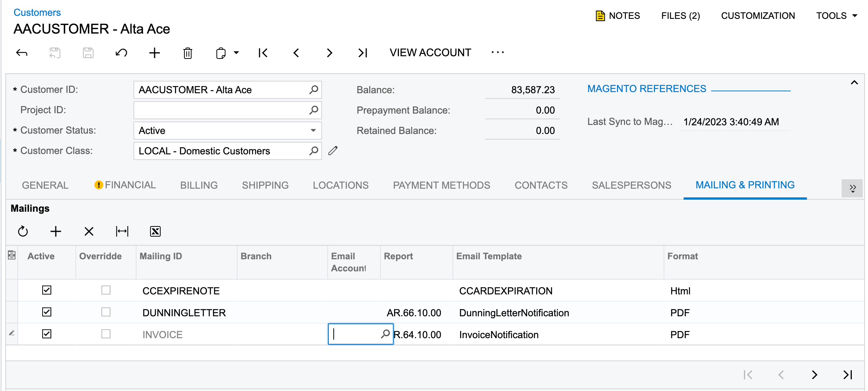Toggle Active checkbox for DUNNINGLETTER
The height and width of the screenshot is (391, 868).
click(x=47, y=312)
